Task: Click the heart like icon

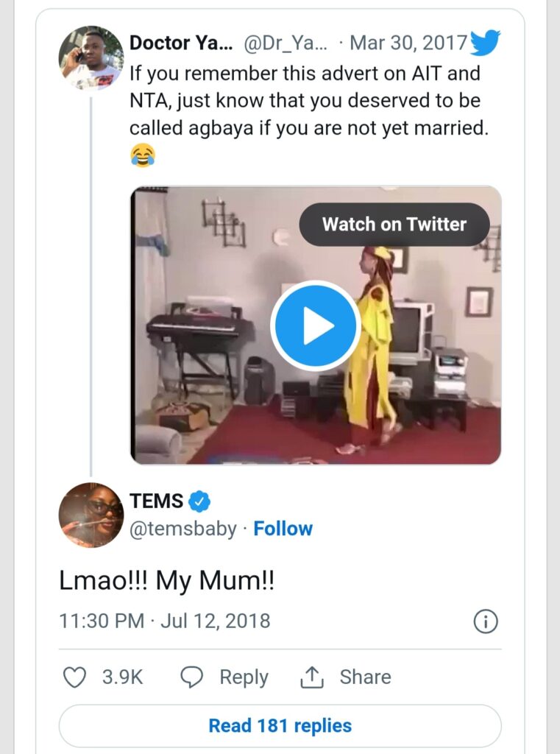Action: [x=74, y=677]
